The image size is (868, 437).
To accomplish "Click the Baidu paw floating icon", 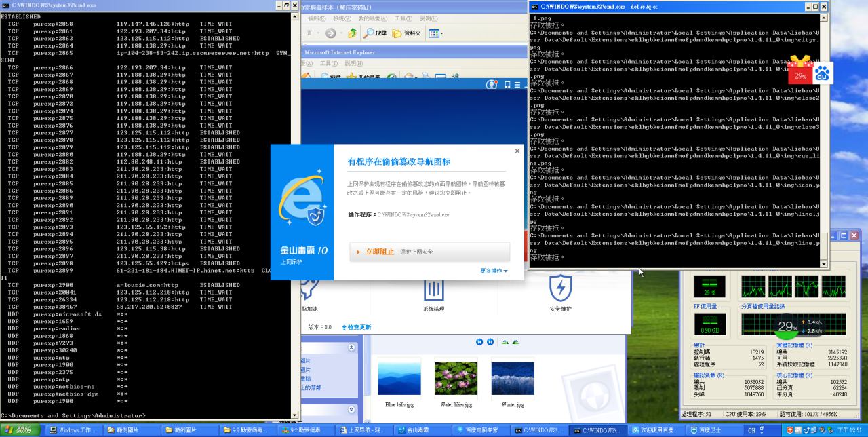I will 823,73.
